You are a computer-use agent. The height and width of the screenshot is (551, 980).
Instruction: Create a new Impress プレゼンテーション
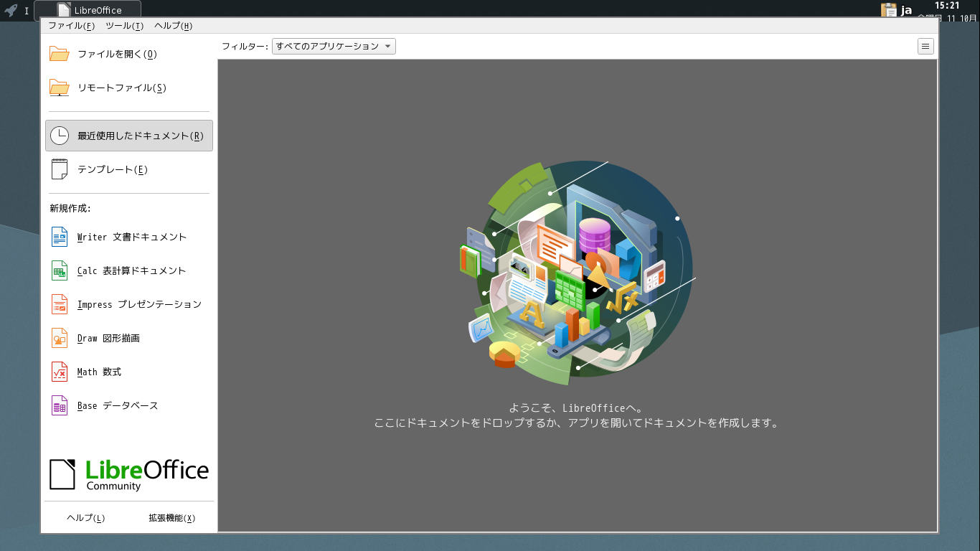tap(129, 304)
